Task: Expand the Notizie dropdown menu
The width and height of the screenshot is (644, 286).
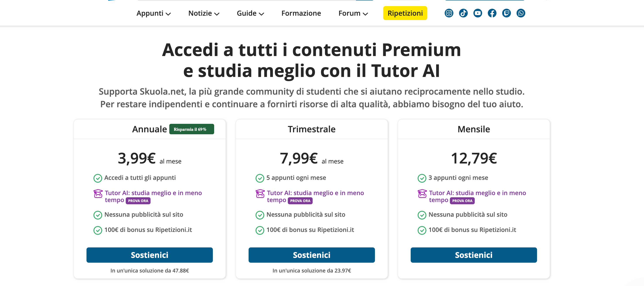Action: point(203,13)
